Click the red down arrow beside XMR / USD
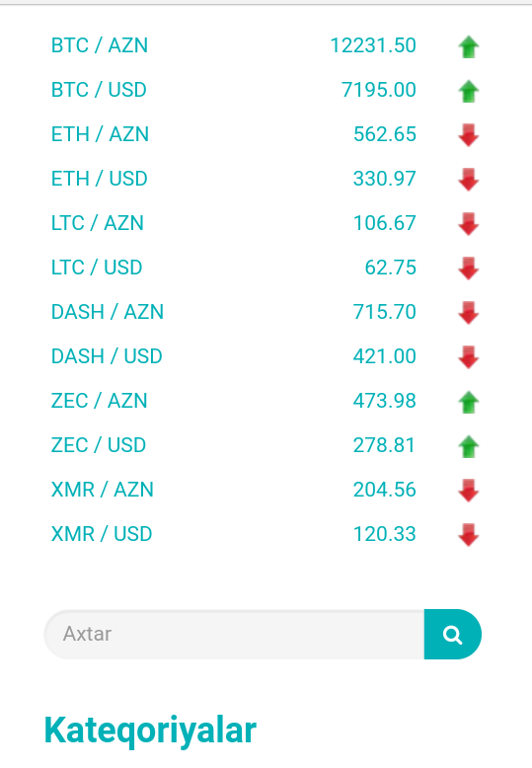Image resolution: width=532 pixels, height=768 pixels. [x=468, y=535]
